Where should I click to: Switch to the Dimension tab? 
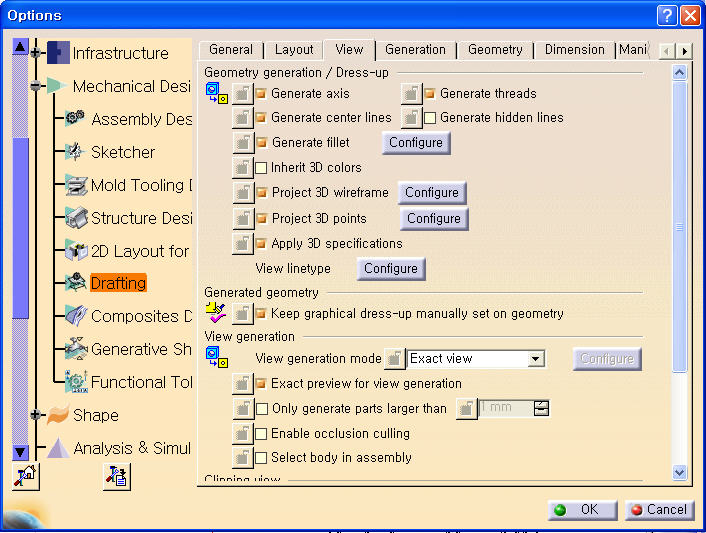pyautogui.click(x=574, y=49)
